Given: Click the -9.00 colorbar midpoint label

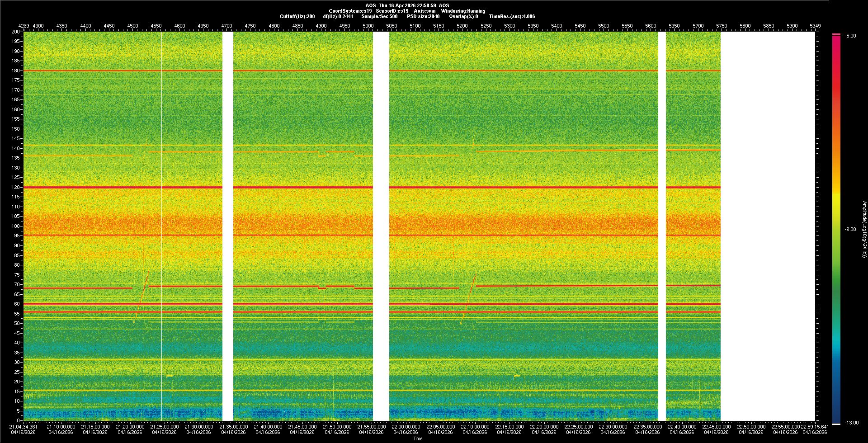Looking at the screenshot, I should [850, 230].
